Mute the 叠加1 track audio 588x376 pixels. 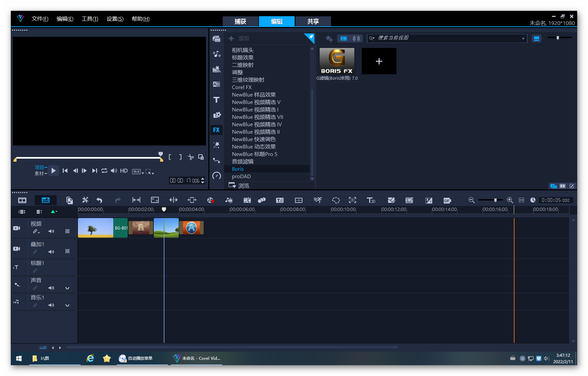[x=51, y=252]
